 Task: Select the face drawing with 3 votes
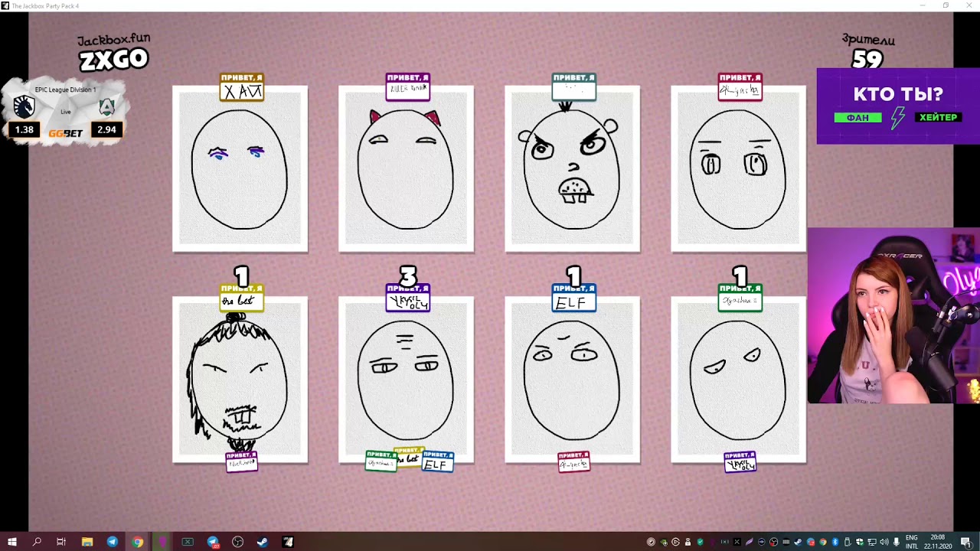click(406, 380)
